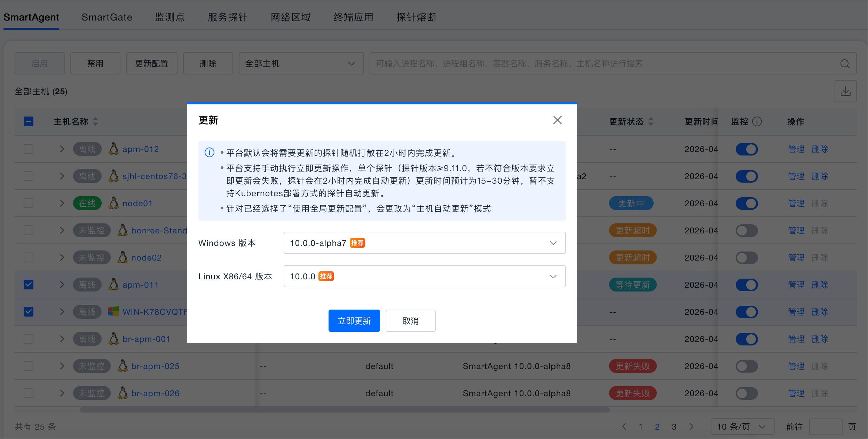Click the 监控 info icon

pos(757,121)
